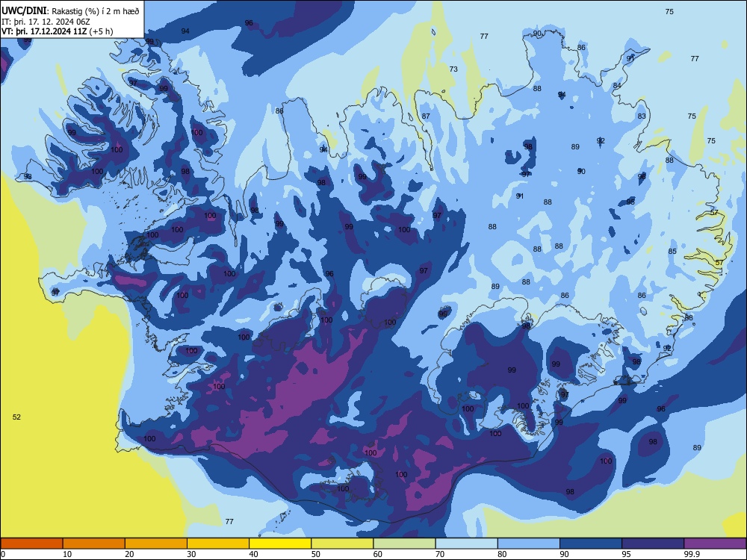Viewport: 747px width, 560px height.
Task: Click the light green 60–70 legend swatch
Action: point(404,544)
